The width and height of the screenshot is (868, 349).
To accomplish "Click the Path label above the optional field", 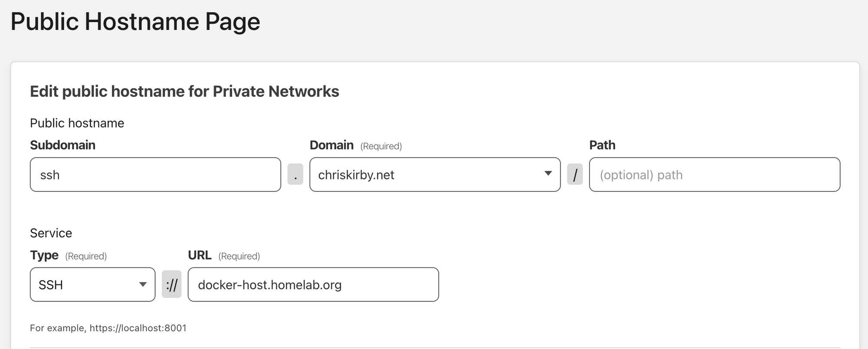I will [602, 145].
